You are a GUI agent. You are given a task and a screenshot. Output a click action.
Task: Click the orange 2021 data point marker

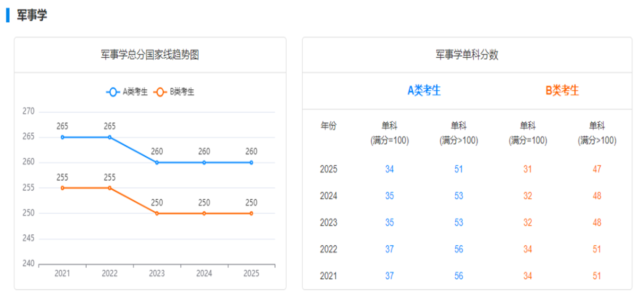(x=63, y=188)
